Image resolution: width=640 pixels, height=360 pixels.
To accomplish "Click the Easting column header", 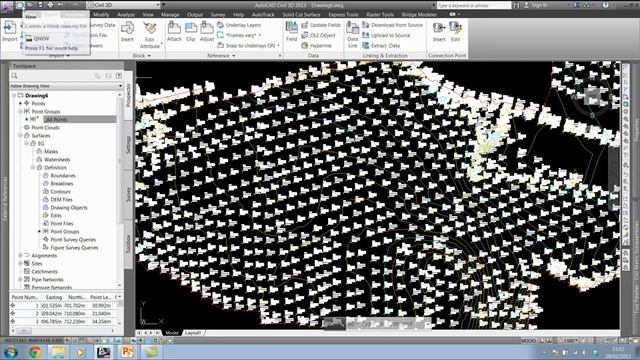I will coord(54,297).
